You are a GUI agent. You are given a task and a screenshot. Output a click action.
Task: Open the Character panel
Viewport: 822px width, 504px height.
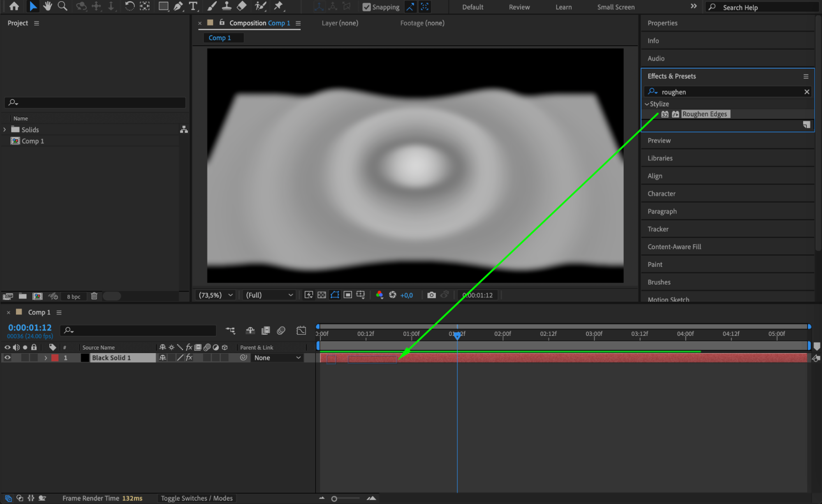[x=661, y=194]
